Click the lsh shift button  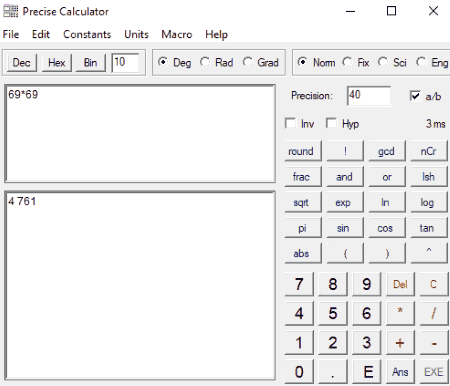point(429,176)
